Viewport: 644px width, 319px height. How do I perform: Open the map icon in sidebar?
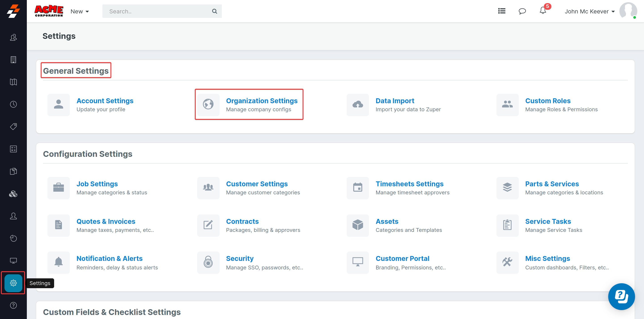13,82
